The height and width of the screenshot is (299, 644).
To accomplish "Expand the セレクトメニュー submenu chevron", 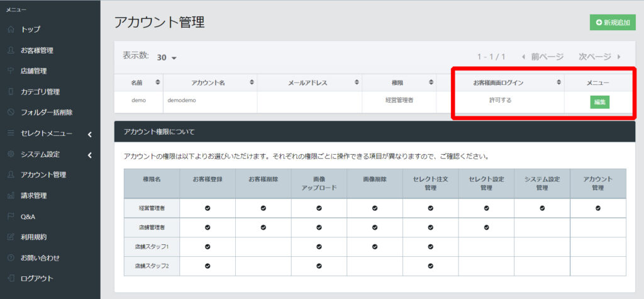I will tap(90, 133).
